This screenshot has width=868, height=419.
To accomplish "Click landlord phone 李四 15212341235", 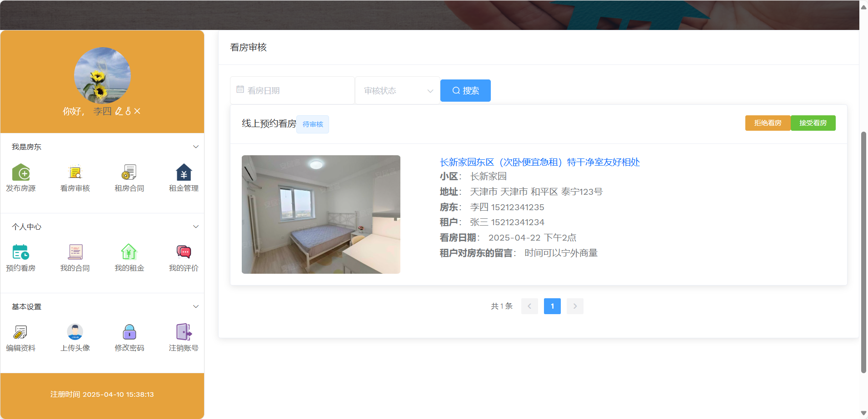I will pos(507,207).
